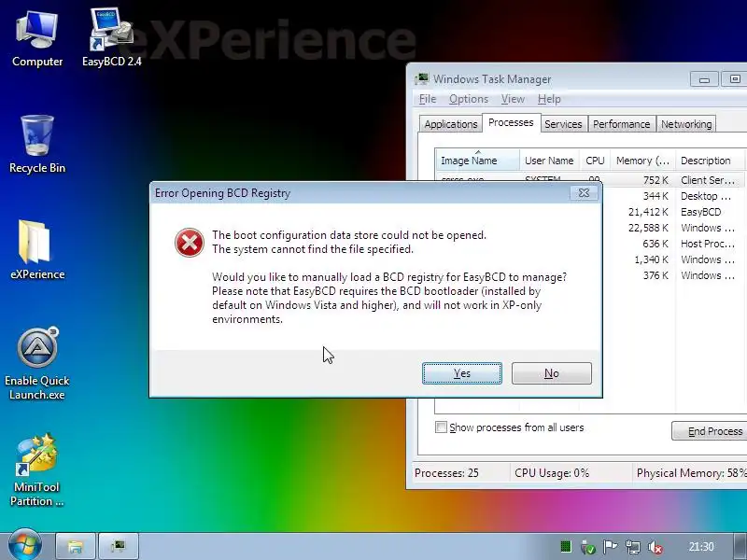Image resolution: width=747 pixels, height=560 pixels.
Task: Select the Task Manager taskbar button
Action: click(x=119, y=546)
